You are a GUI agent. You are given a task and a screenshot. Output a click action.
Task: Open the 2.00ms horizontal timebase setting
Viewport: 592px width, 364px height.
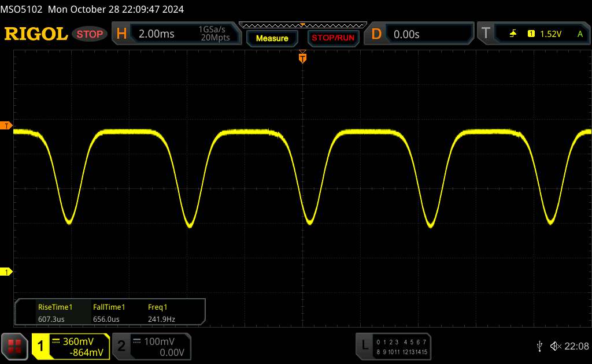[157, 34]
